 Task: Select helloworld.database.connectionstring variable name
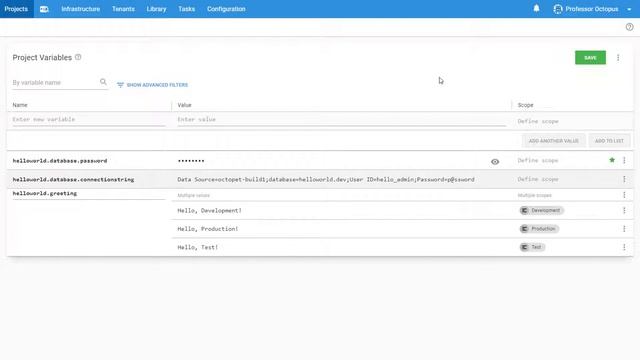tap(73, 180)
